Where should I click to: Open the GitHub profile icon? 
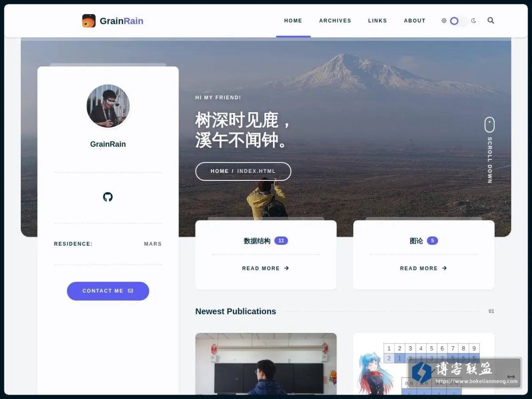[108, 197]
